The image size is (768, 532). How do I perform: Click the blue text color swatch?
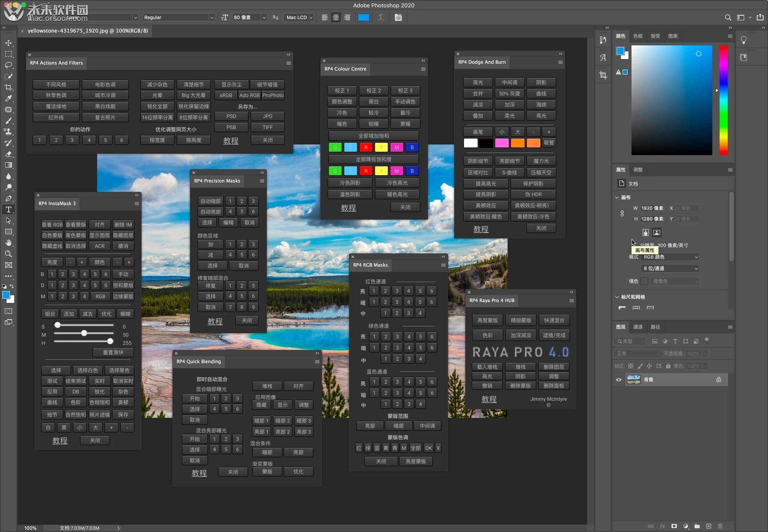click(363, 18)
